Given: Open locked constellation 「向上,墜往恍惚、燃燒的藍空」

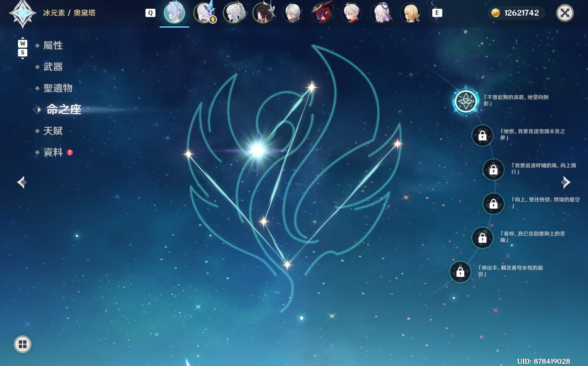Looking at the screenshot, I should pos(493,203).
